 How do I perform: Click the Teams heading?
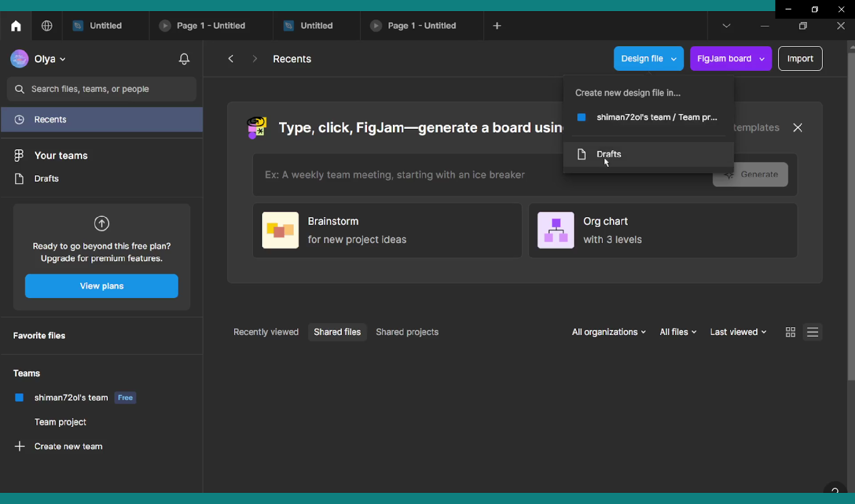[x=27, y=374]
